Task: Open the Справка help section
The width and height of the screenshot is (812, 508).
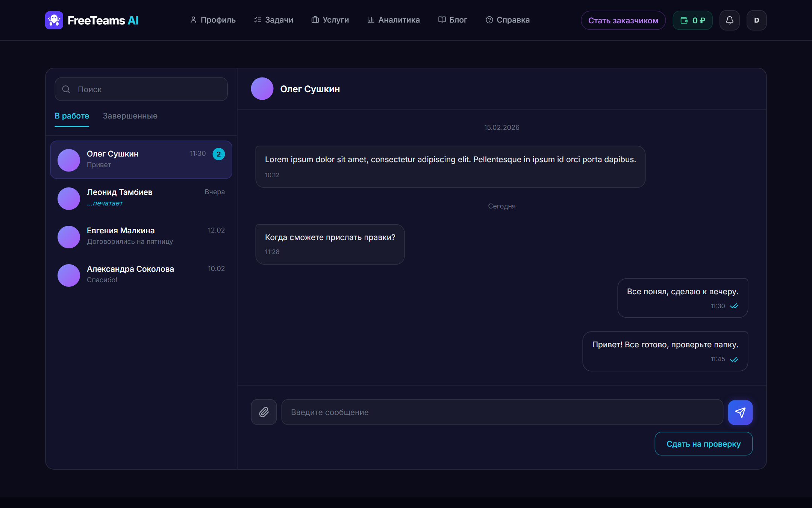Action: coord(507,20)
